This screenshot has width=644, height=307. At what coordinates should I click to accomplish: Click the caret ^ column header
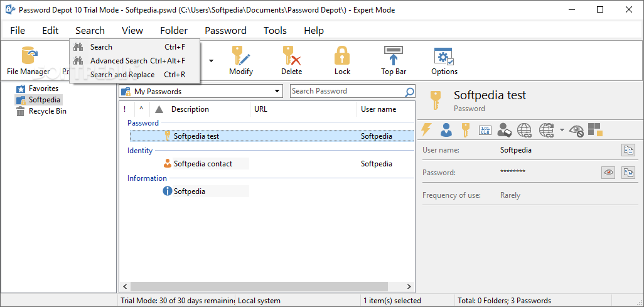tap(141, 109)
